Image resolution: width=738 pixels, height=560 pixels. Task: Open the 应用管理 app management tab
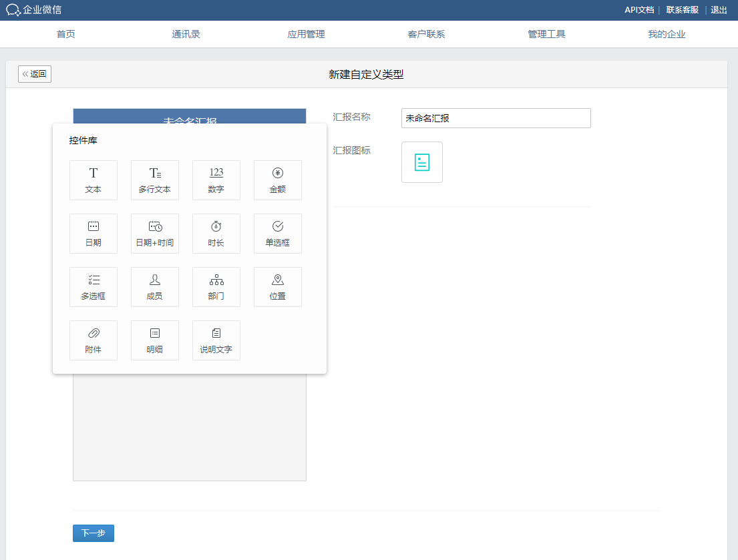pyautogui.click(x=306, y=34)
